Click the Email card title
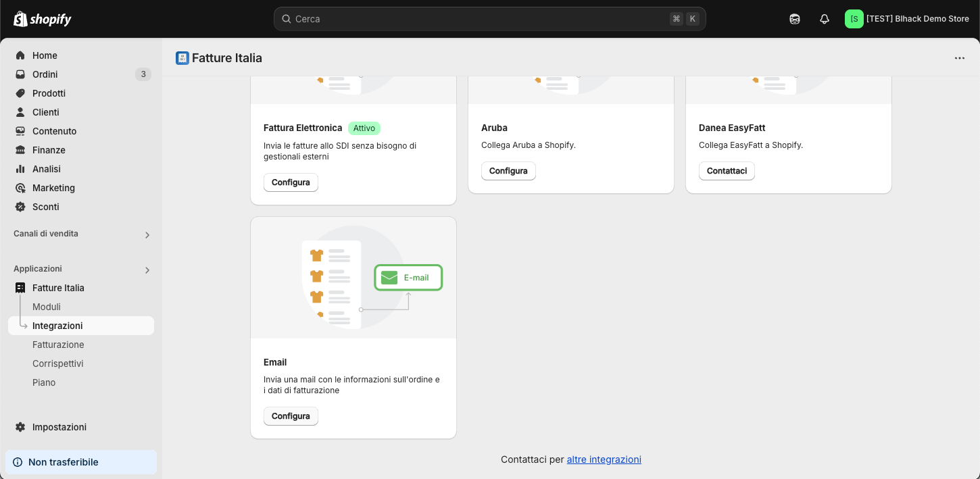This screenshot has width=980, height=479. pos(275,362)
